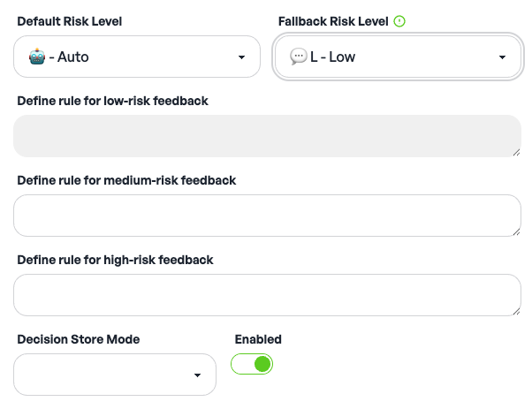
Task: Click the 'Enabled' label text
Action: click(x=258, y=339)
